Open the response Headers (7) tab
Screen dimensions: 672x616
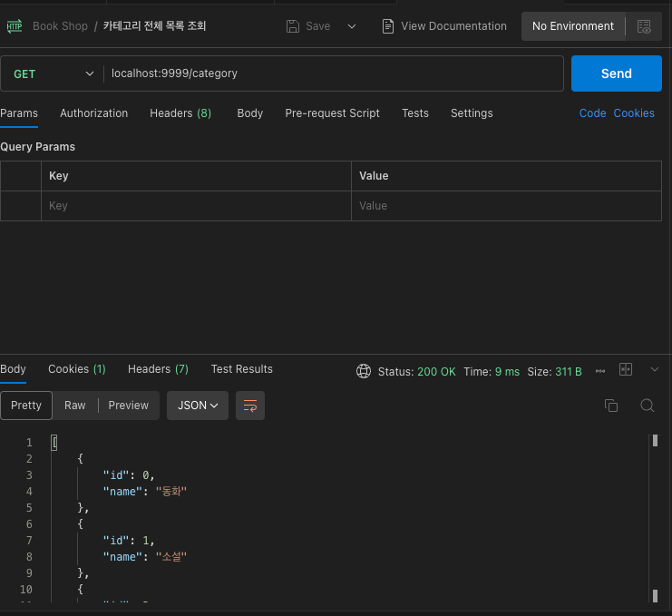pyautogui.click(x=158, y=369)
